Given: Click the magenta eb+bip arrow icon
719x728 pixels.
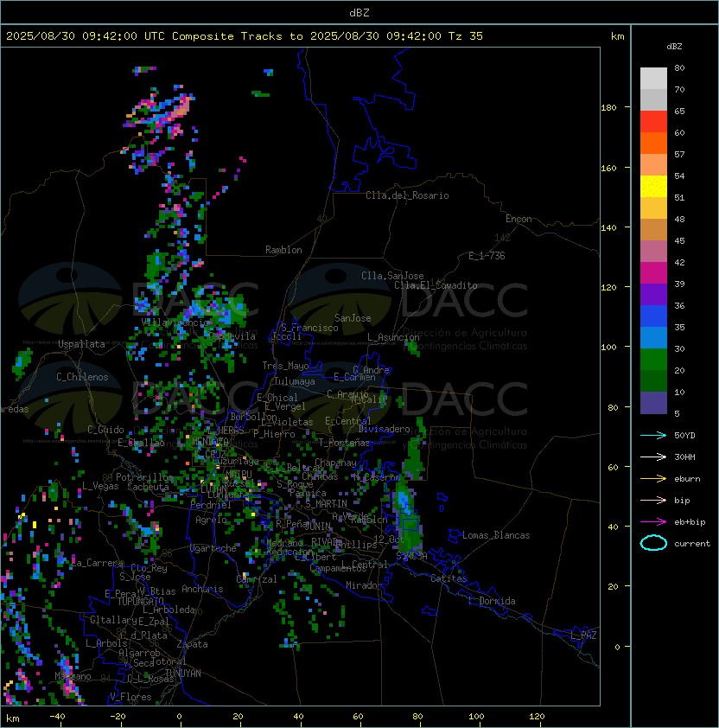Looking at the screenshot, I should pyautogui.click(x=654, y=521).
